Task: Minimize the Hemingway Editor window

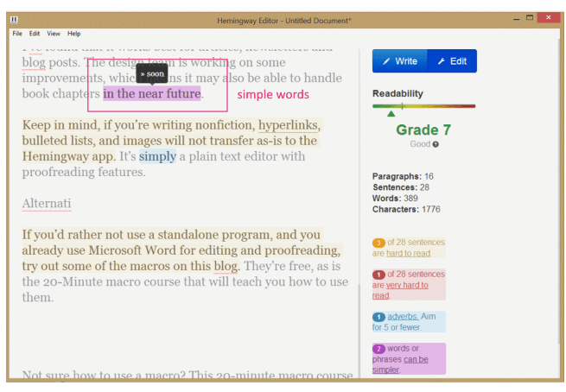Action: click(517, 18)
